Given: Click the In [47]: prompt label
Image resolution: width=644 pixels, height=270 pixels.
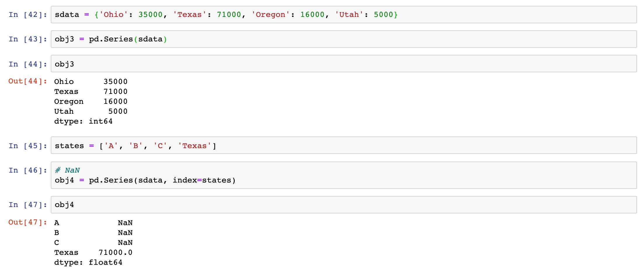Looking at the screenshot, I should point(28,205).
